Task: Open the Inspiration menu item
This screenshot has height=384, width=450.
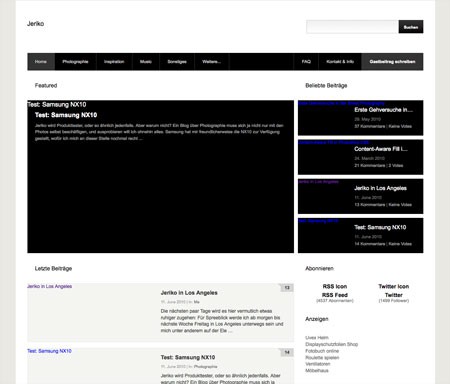Action: (x=114, y=62)
